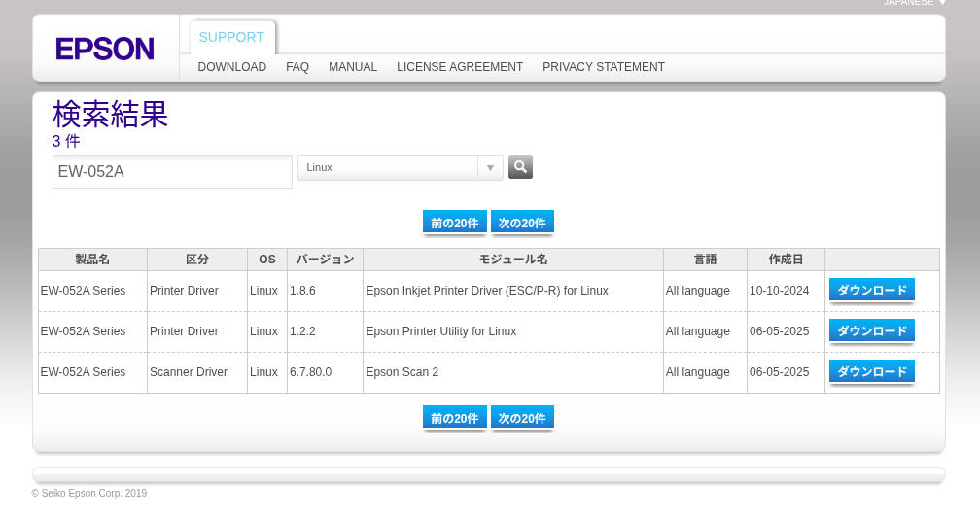Open the FAQ menu item
The width and height of the screenshot is (980, 520).
pyautogui.click(x=297, y=67)
